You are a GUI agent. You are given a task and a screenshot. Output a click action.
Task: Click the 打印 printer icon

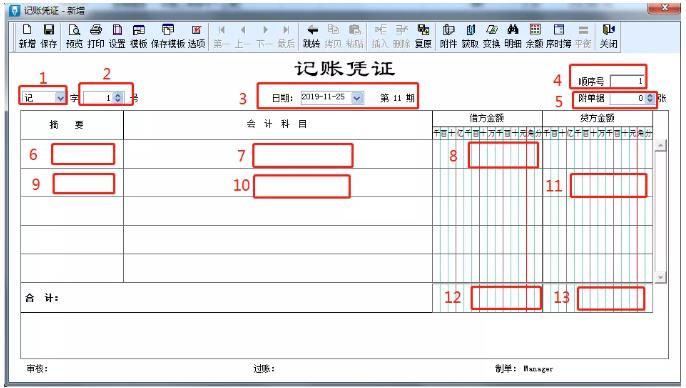(x=96, y=36)
